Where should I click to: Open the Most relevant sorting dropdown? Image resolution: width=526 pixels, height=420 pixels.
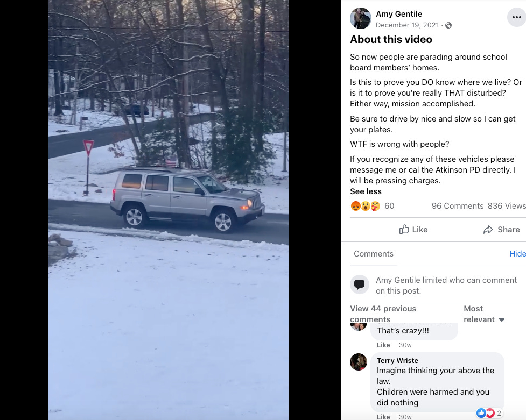[x=483, y=314]
